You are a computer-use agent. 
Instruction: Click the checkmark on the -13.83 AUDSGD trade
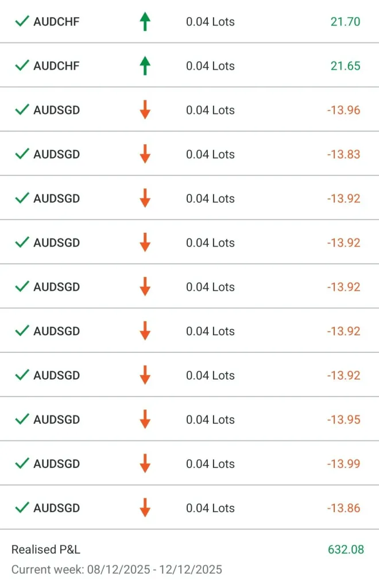click(22, 154)
